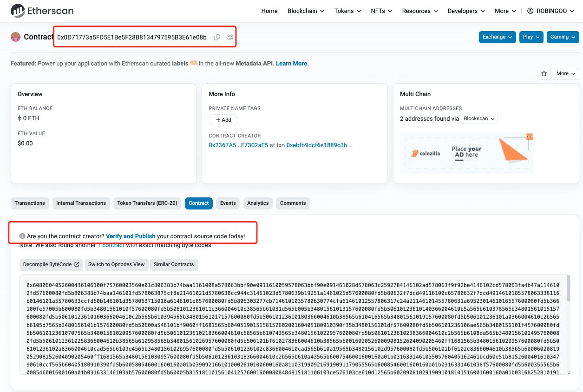Click the '0 ETH' balance value

click(31, 118)
